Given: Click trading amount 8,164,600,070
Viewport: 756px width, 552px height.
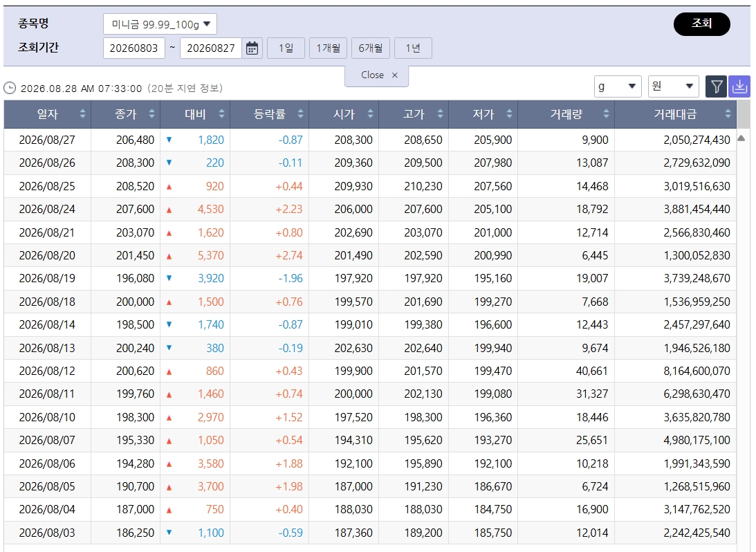Looking at the screenshot, I should [697, 371].
